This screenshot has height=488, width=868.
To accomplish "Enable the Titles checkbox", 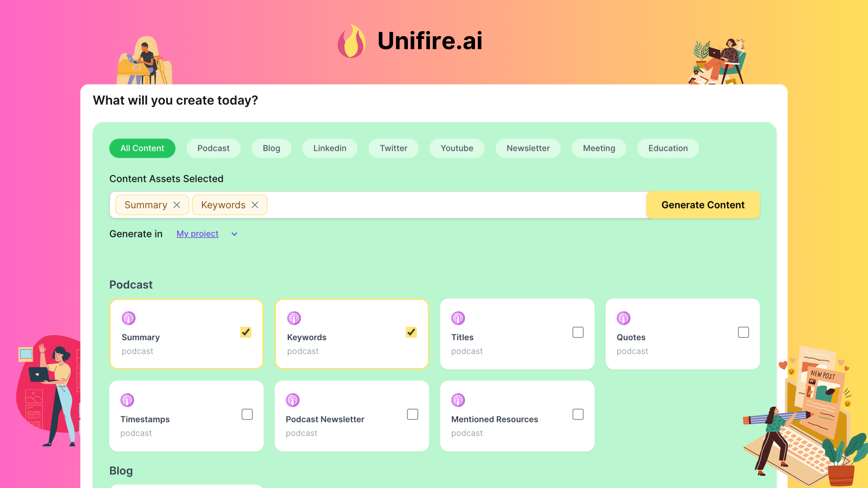I will 578,332.
